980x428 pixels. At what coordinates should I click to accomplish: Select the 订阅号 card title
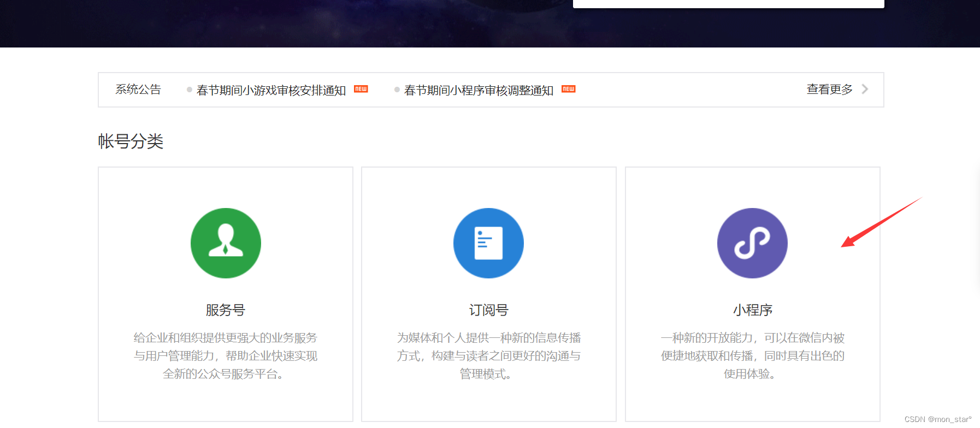coord(489,310)
